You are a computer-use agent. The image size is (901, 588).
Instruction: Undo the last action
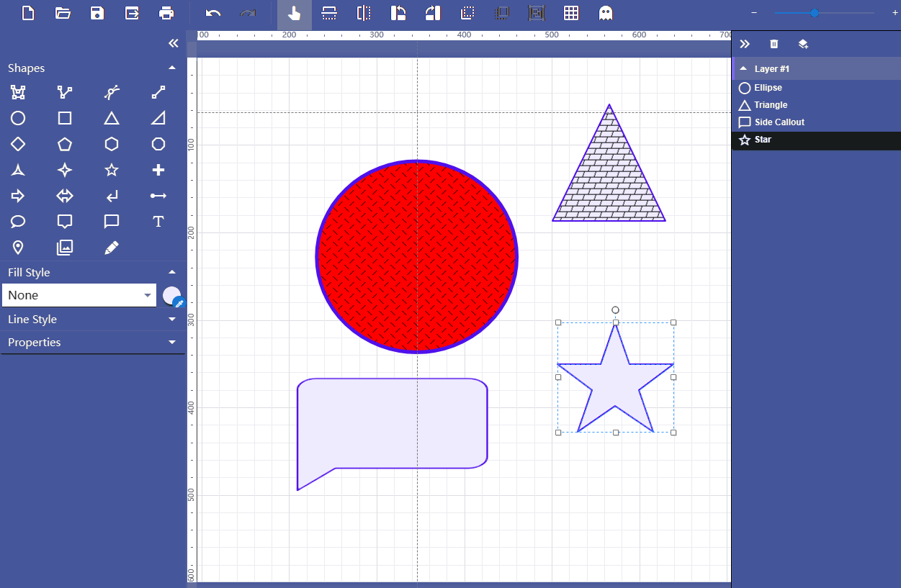coord(212,13)
